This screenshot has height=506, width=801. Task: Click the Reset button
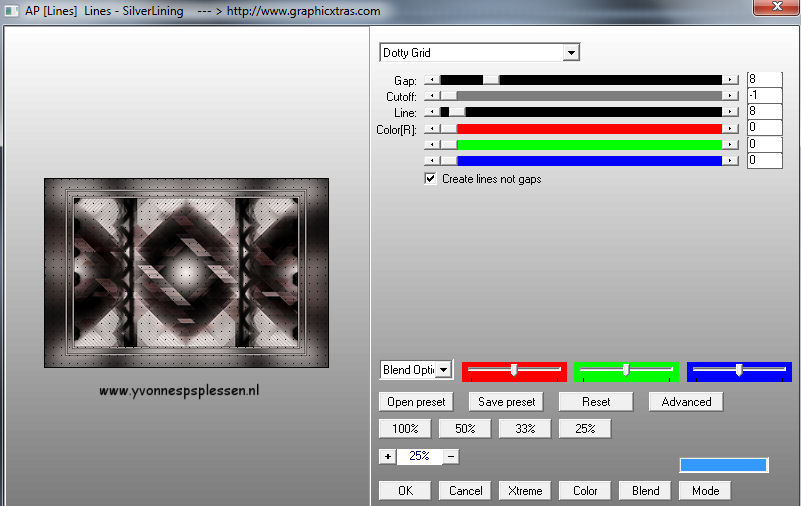(x=596, y=402)
